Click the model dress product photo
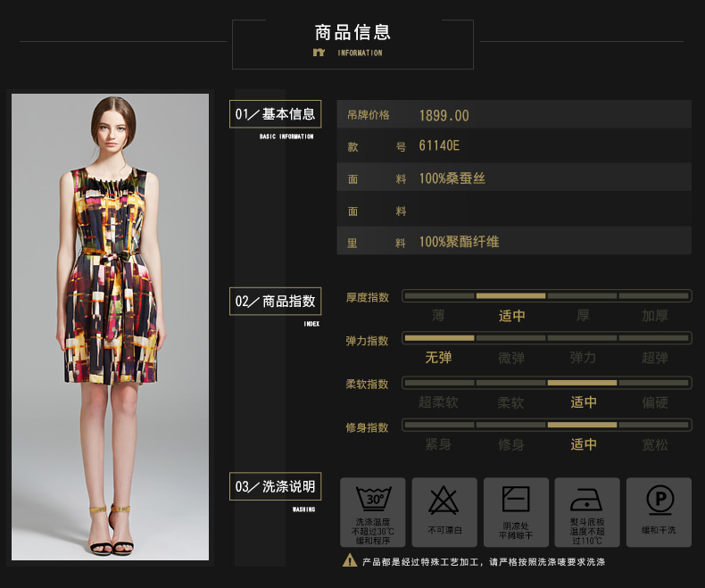The width and height of the screenshot is (705, 588). coord(110,327)
